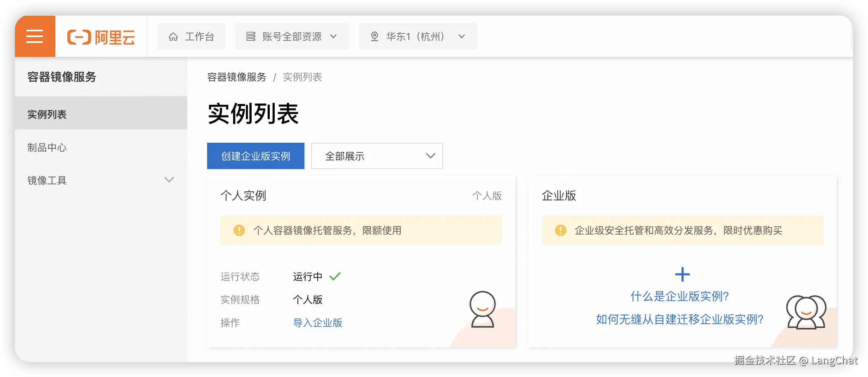Click 容器镜像服务 breadcrumb link
Screen dimensions: 868x377
tap(237, 77)
